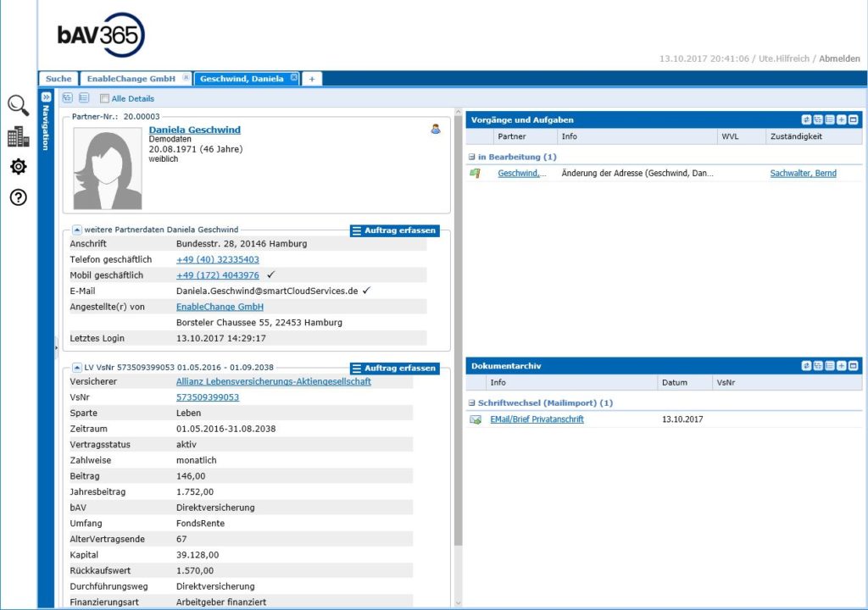
Task: Click Auftrag erfassen for Partnerdaten
Action: point(394,230)
